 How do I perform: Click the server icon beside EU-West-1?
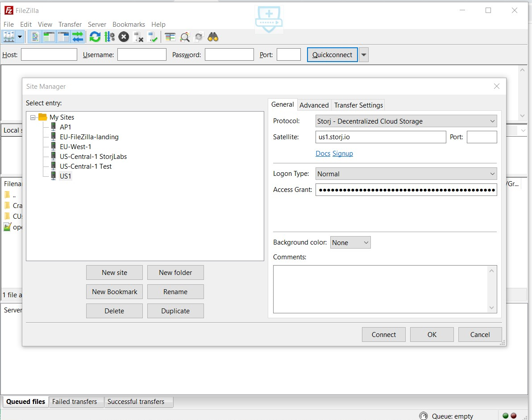pyautogui.click(x=53, y=146)
